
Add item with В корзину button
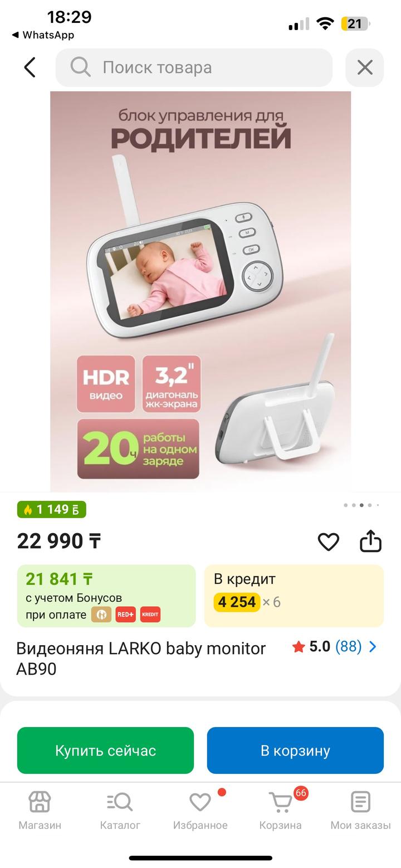(295, 750)
